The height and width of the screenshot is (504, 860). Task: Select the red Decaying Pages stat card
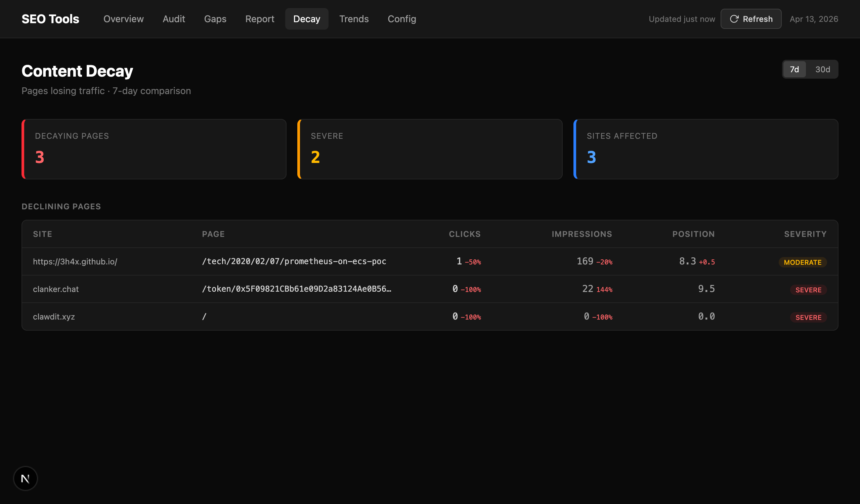tap(154, 149)
